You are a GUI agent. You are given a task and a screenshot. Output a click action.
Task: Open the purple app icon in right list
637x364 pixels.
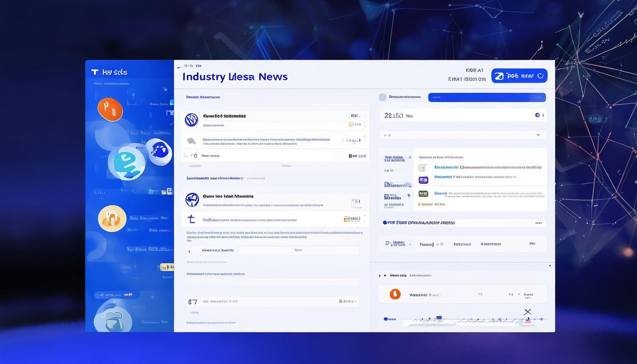point(423,180)
